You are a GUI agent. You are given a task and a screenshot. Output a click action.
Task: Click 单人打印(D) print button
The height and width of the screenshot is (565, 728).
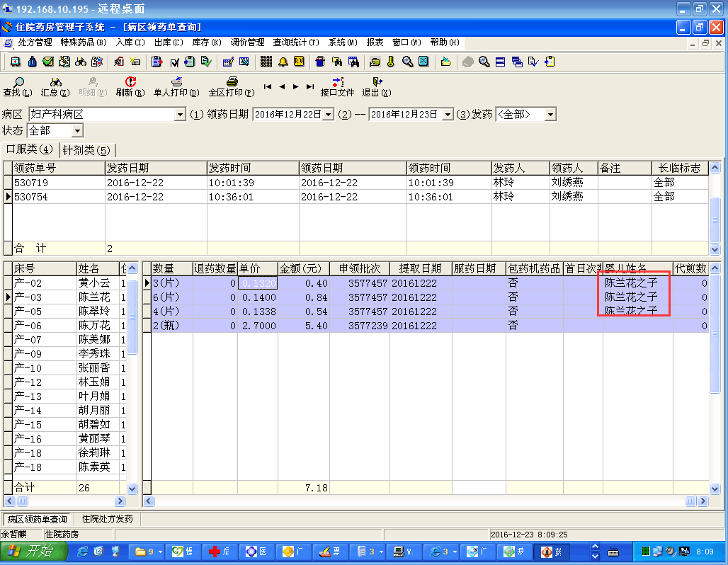coord(176,87)
